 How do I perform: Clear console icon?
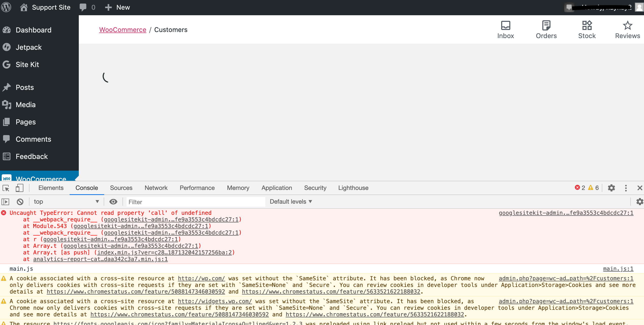click(20, 202)
